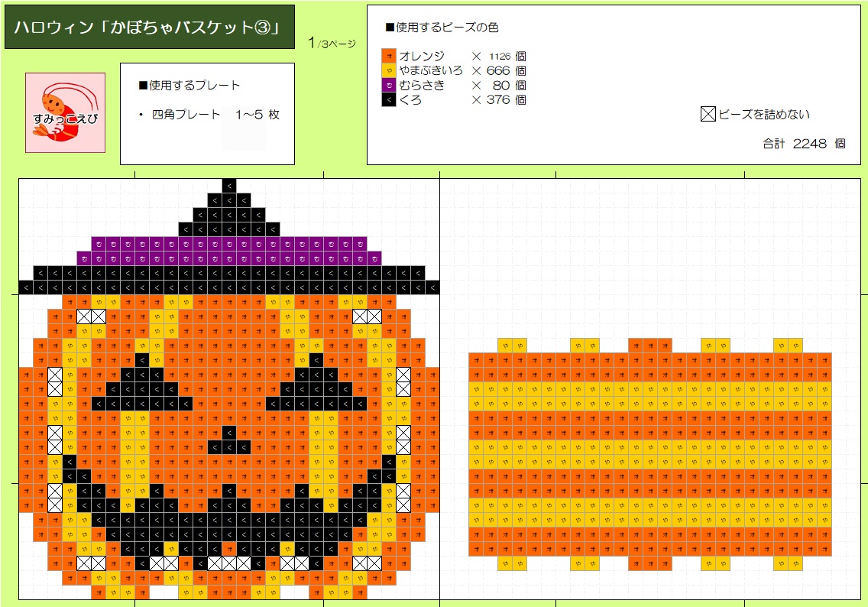Pick the yellow やまぶきいろ legend swatch
The height and width of the screenshot is (607, 868).
pyautogui.click(x=389, y=70)
